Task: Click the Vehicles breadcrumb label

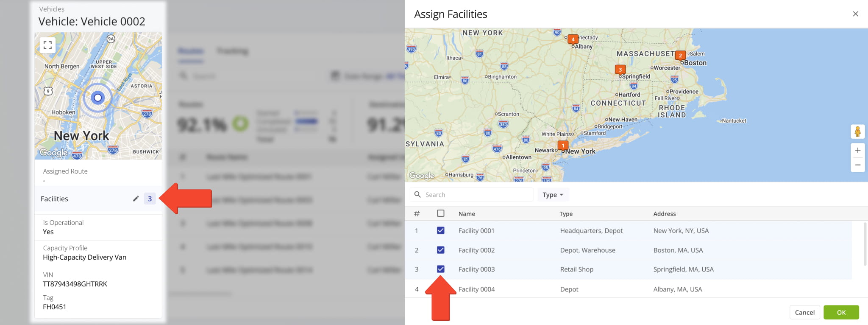Action: point(52,9)
